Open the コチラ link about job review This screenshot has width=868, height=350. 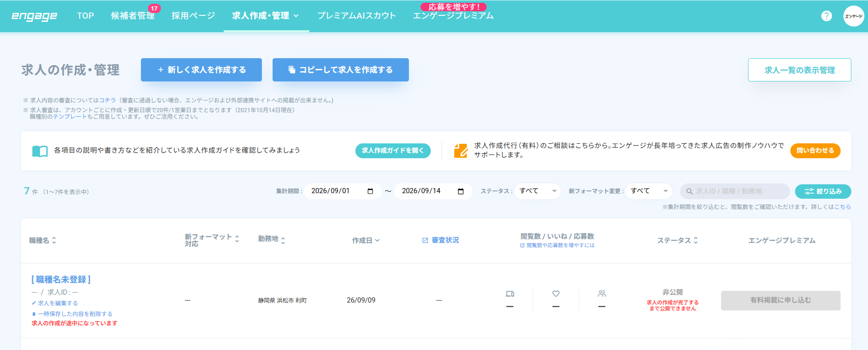[x=107, y=100]
